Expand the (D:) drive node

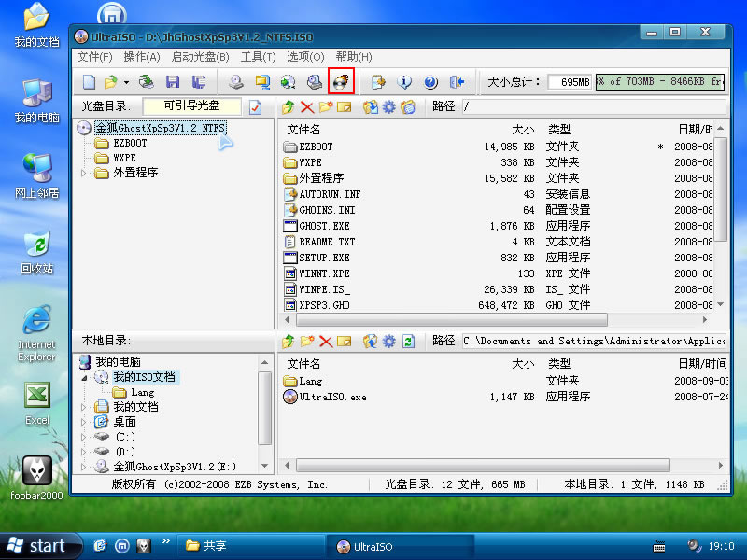pos(84,452)
